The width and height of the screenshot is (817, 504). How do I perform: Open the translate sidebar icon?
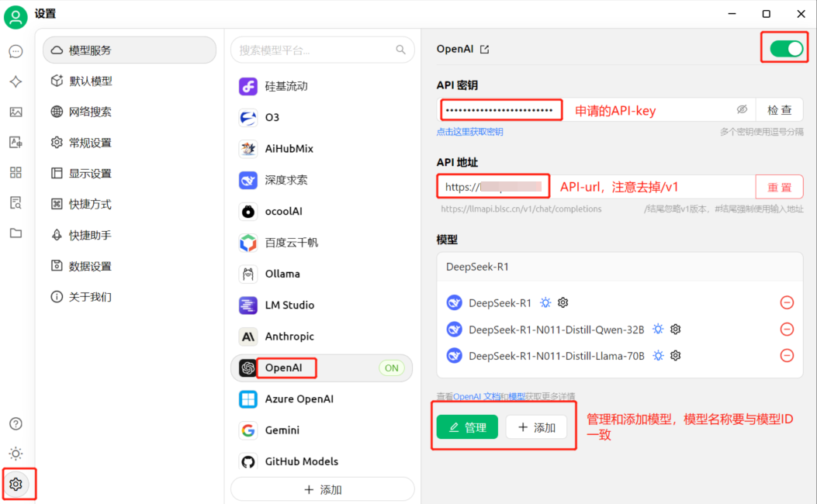(x=16, y=142)
